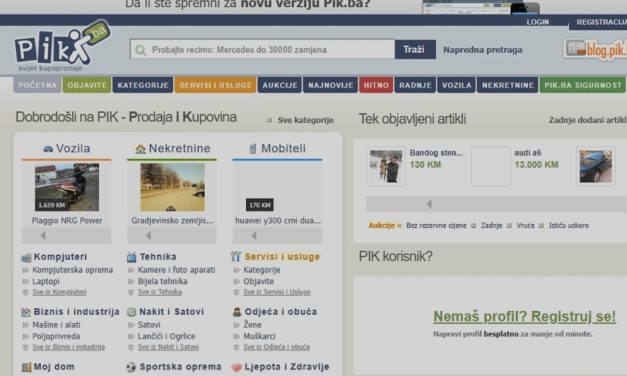Click the Traži search button
Image resolution: width=627 pixels, height=376 pixels.
(415, 50)
